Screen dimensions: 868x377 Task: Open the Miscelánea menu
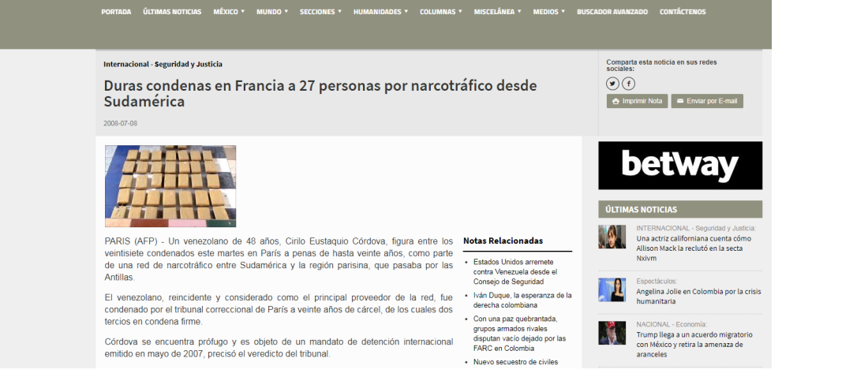click(x=497, y=12)
